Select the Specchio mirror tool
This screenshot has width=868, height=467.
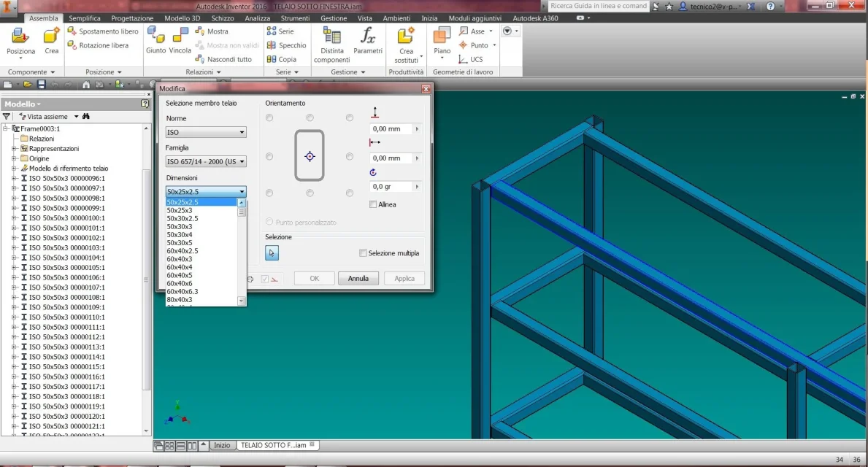286,45
